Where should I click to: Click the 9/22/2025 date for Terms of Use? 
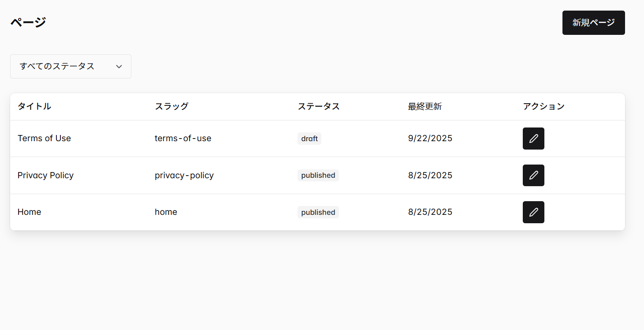[x=430, y=138]
